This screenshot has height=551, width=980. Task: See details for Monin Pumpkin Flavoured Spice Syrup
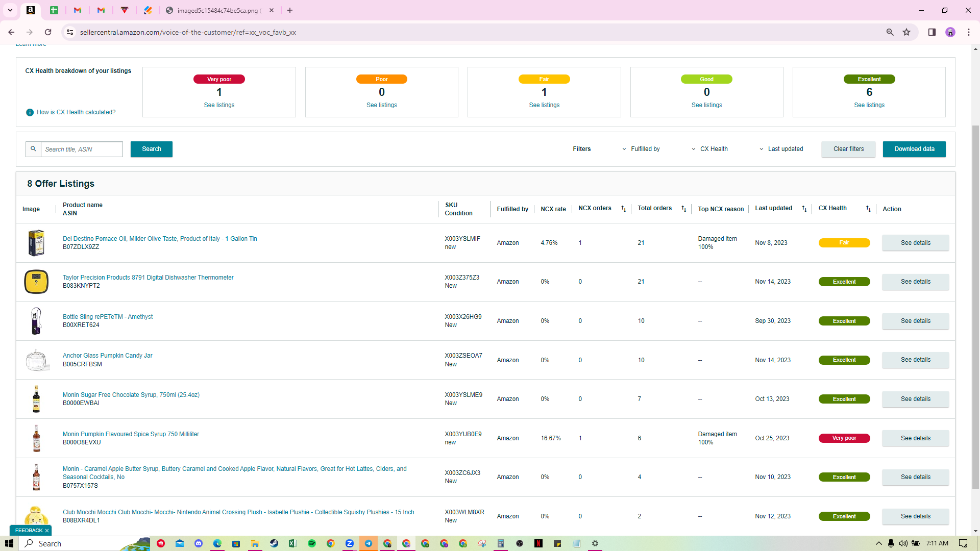coord(915,438)
